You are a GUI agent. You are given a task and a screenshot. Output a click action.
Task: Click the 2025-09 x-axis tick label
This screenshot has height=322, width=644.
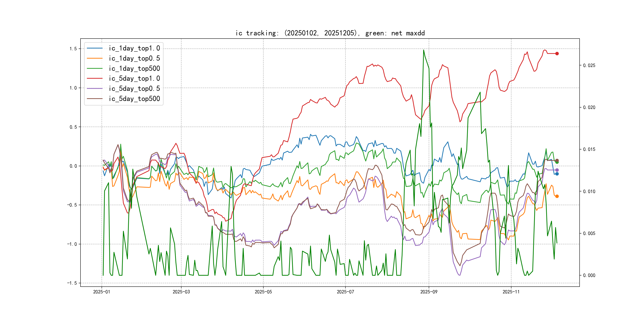pos(429,292)
